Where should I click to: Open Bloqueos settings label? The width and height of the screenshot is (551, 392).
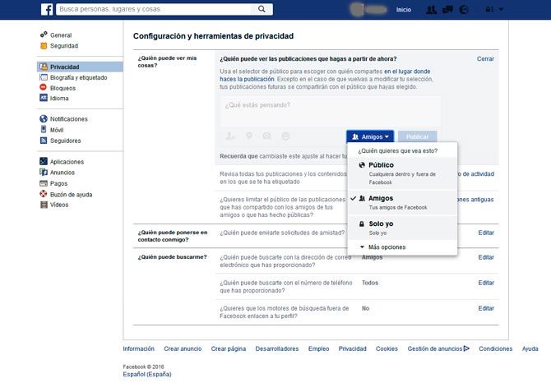click(63, 88)
